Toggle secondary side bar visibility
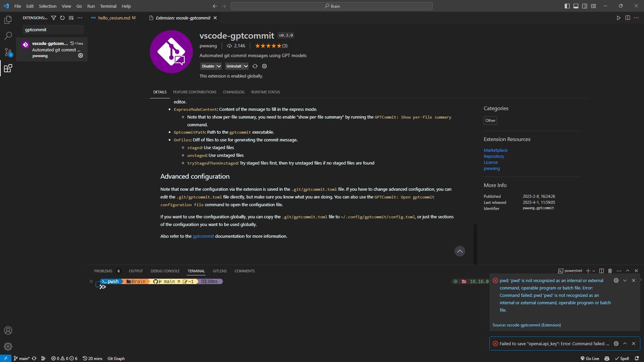644x362 pixels. coord(585,6)
